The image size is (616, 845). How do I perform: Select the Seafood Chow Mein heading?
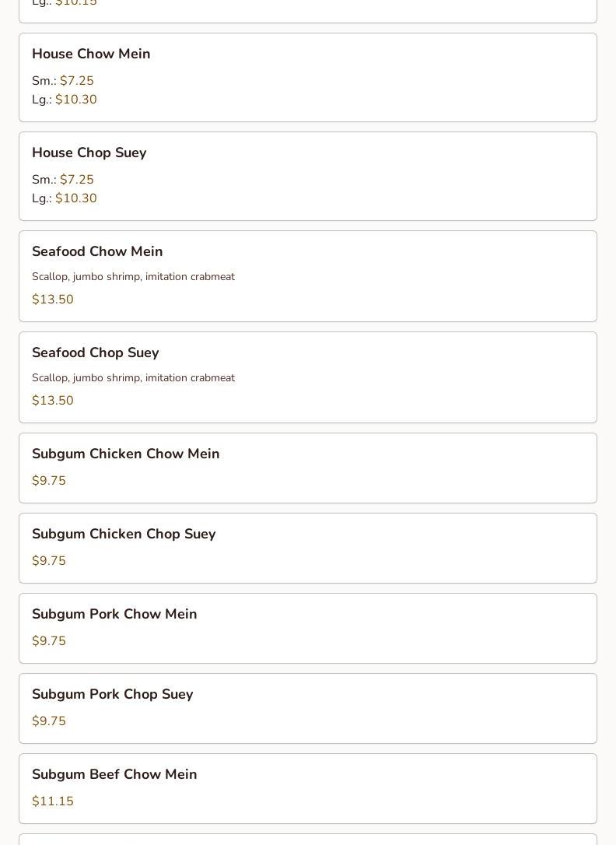click(97, 251)
